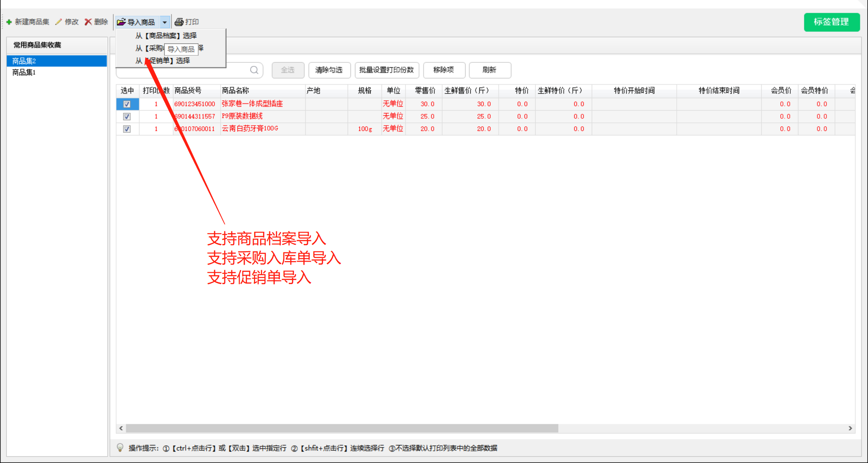Screen dimensions: 868x463
Task: Click the 打印 printer icon
Action: tap(179, 21)
